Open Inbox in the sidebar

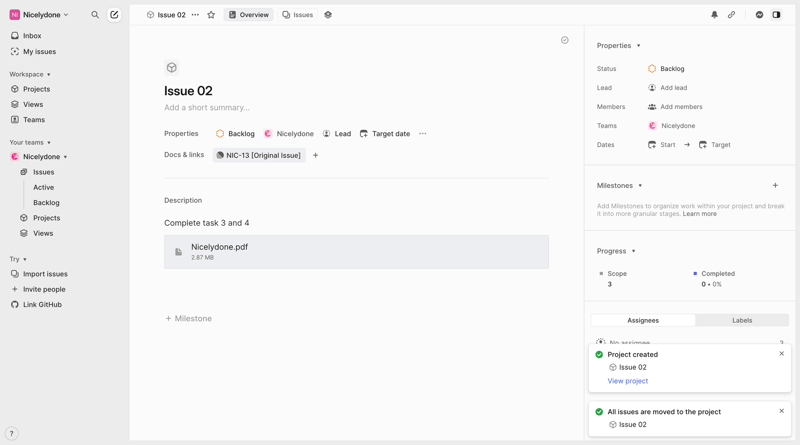tap(32, 36)
